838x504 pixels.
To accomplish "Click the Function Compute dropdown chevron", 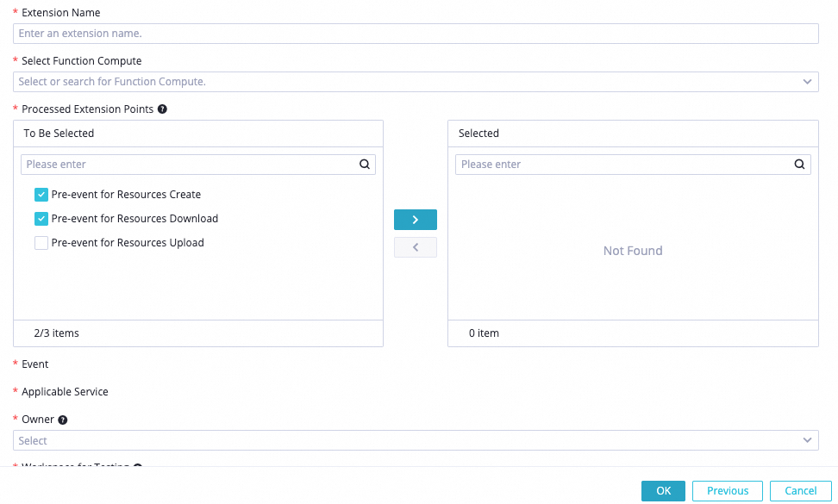I will pos(808,82).
